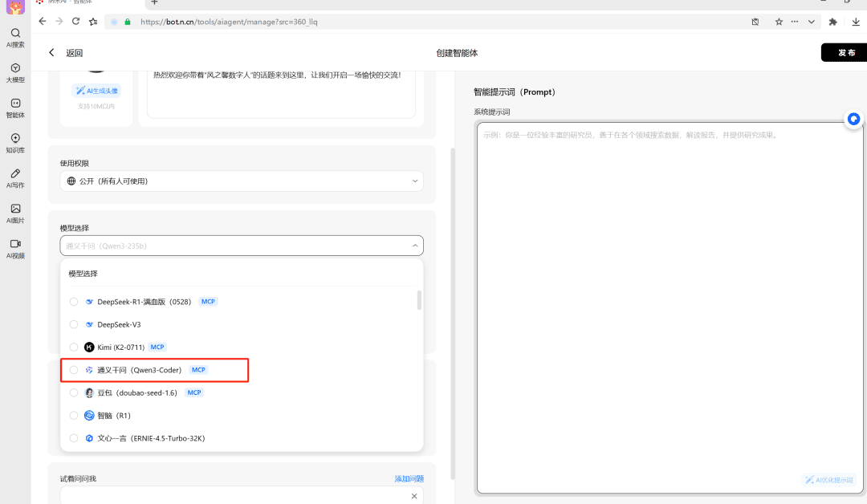Screen dimensions: 867x504
Task: Open 大模型 in the left sidebar
Action: (15, 73)
